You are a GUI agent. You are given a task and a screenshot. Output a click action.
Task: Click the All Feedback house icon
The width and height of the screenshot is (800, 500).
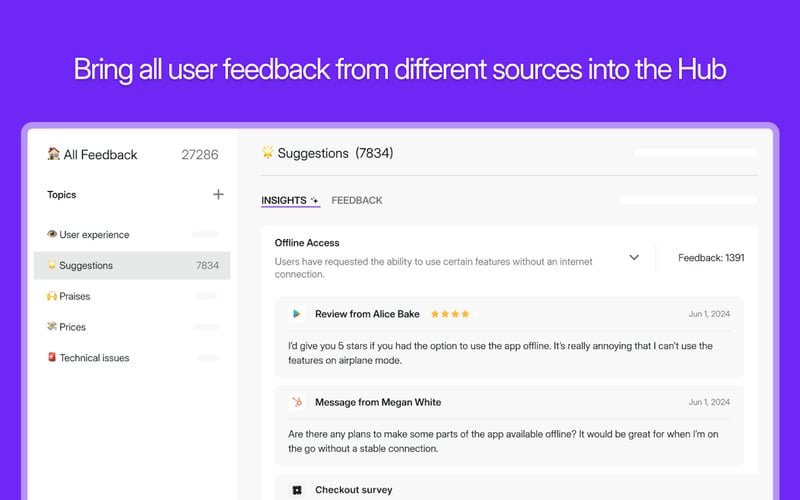click(x=54, y=154)
